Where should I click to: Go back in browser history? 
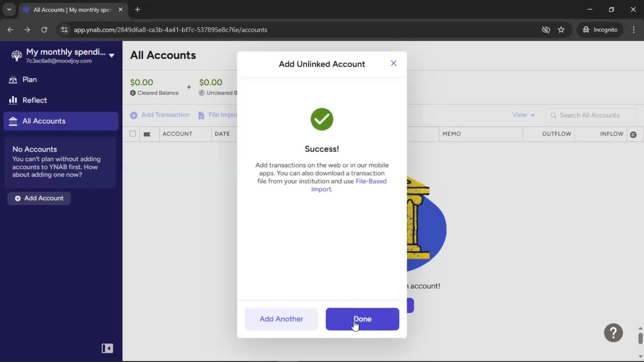pos(10,29)
